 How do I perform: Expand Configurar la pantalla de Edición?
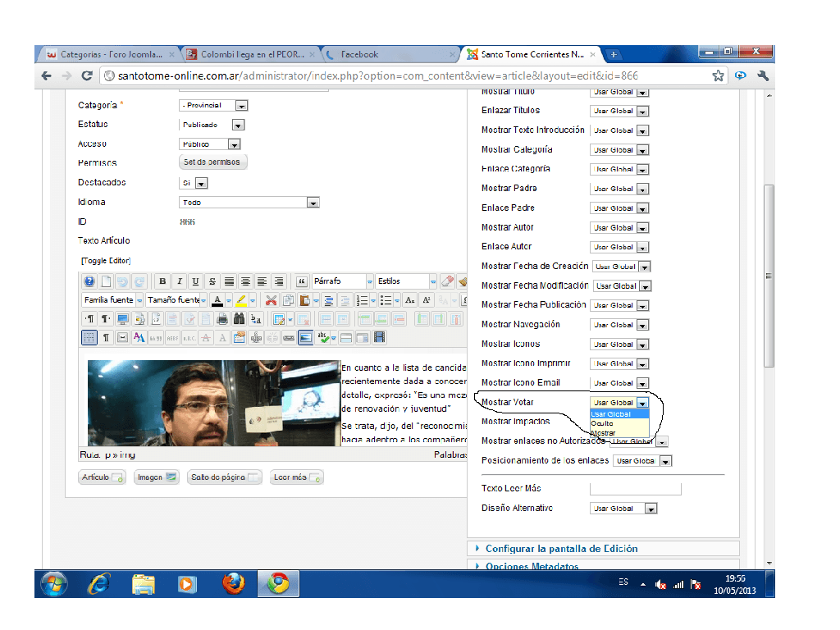tap(561, 549)
